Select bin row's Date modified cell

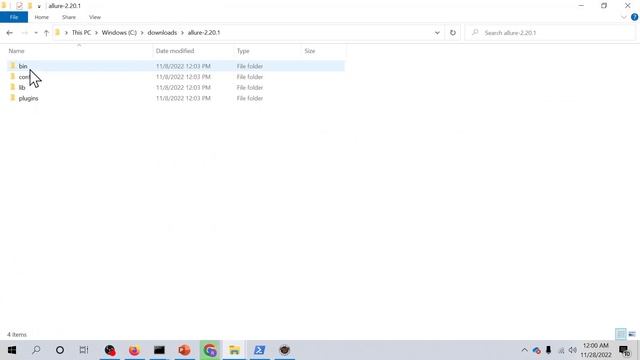click(183, 66)
